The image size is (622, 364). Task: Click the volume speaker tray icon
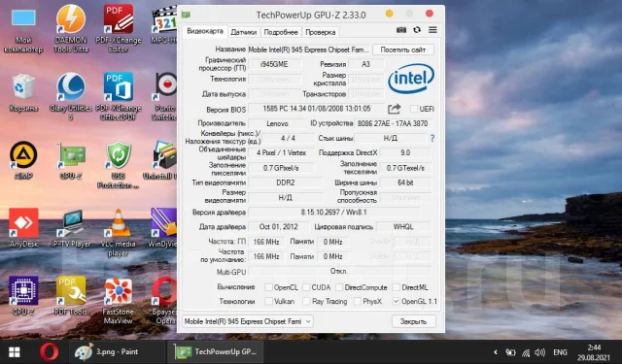pos(539,352)
